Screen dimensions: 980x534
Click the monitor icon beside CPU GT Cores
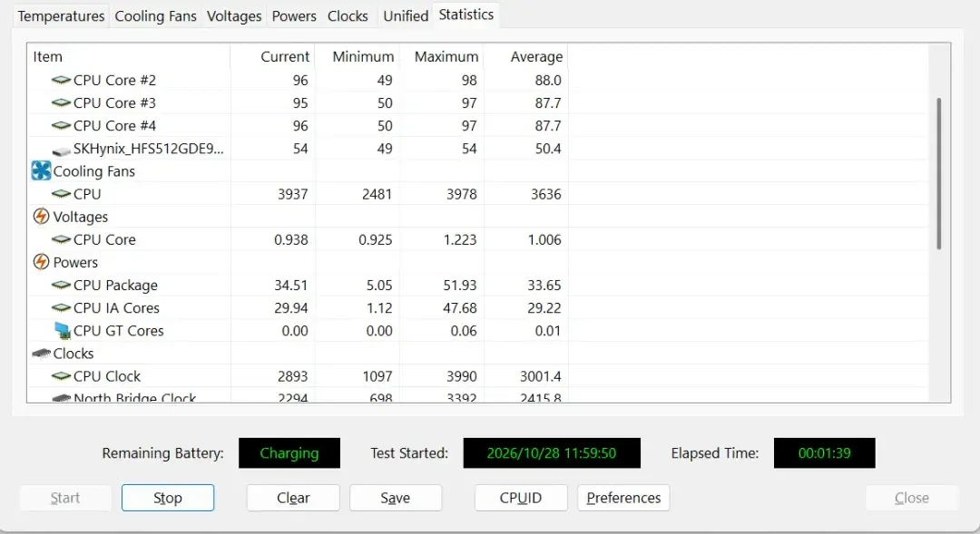coord(63,330)
